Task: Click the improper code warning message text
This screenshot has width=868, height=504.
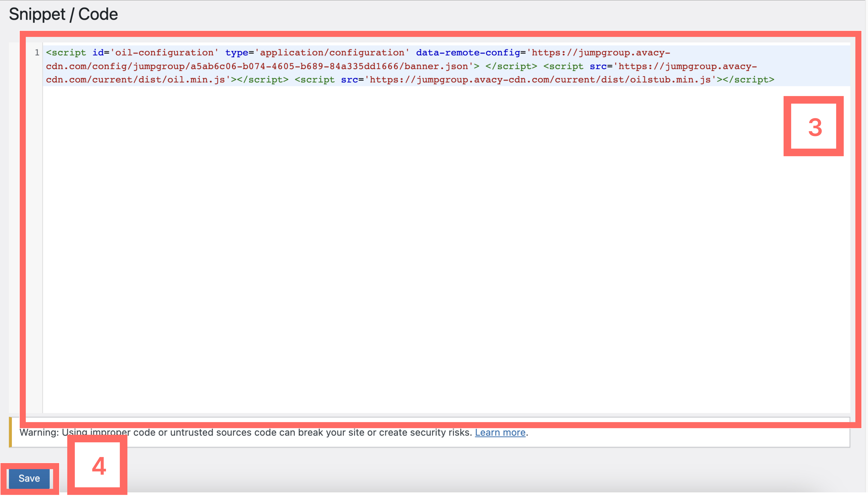Action: (274, 433)
